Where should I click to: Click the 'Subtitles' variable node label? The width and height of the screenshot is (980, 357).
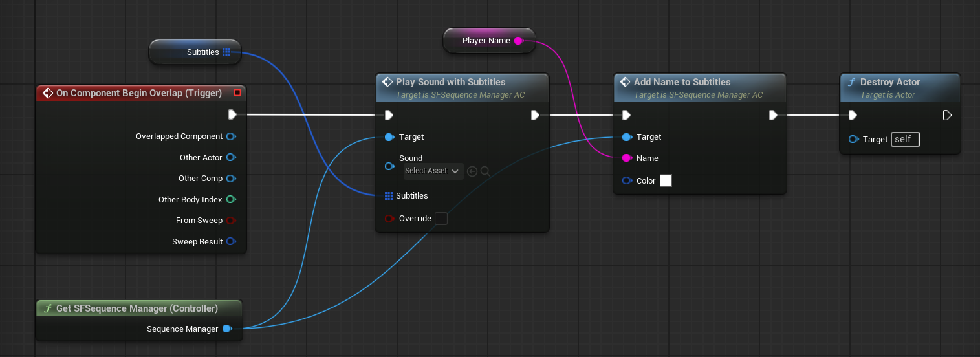203,52
